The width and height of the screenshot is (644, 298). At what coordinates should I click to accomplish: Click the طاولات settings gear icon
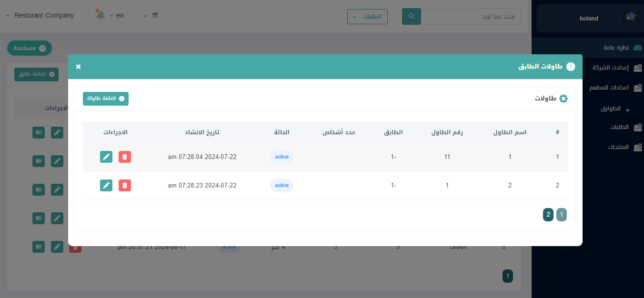[563, 99]
